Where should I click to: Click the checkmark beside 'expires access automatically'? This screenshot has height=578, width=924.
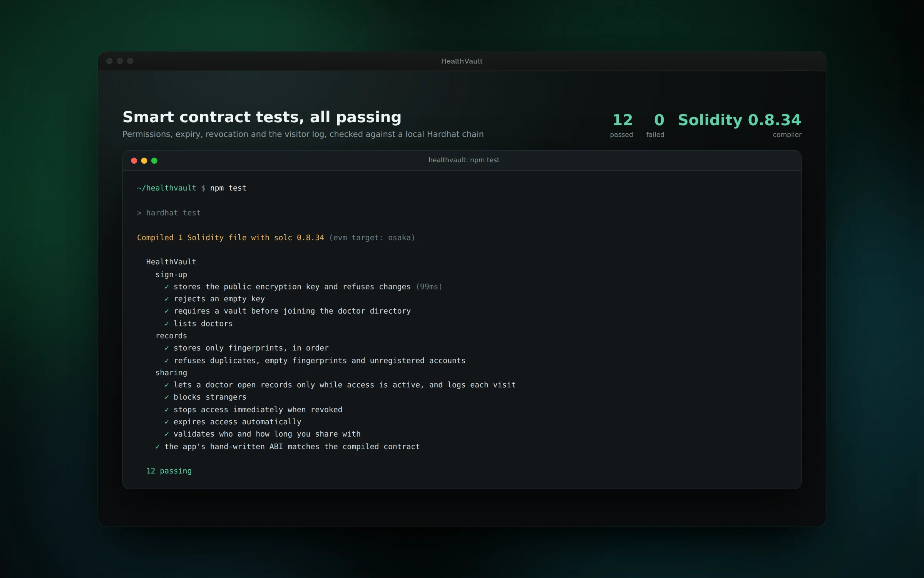(167, 422)
